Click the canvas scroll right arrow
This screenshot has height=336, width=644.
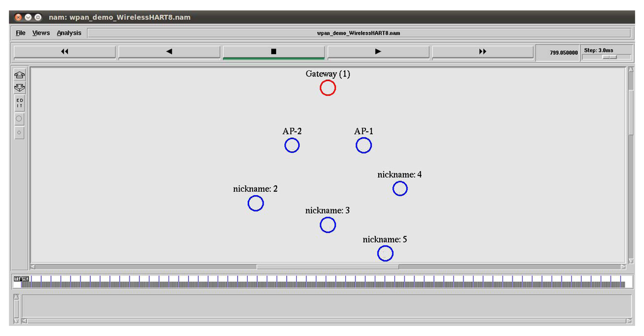[x=623, y=267]
